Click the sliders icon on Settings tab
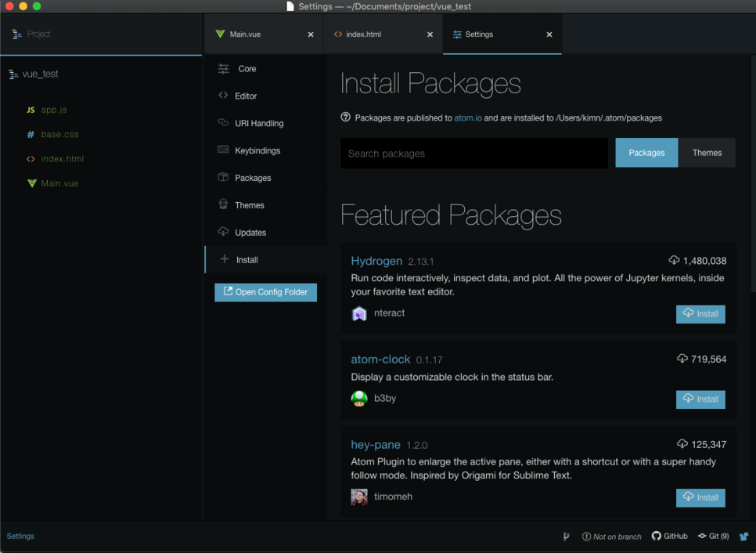This screenshot has width=756, height=553. pos(457,34)
